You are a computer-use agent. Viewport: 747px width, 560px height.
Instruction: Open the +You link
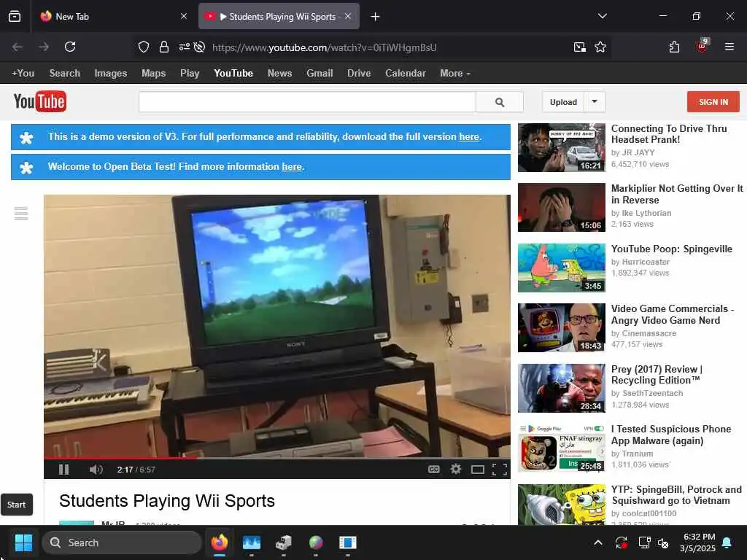click(23, 74)
